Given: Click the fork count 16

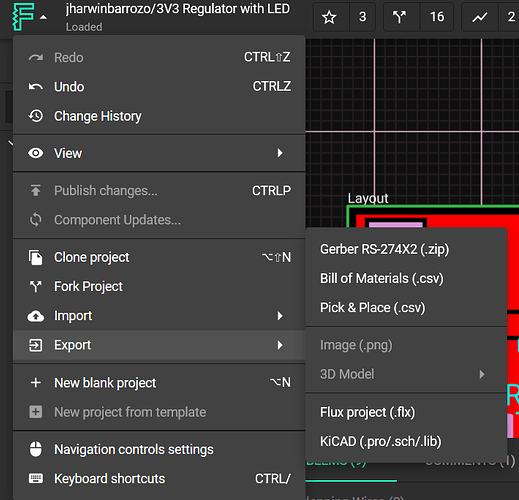Looking at the screenshot, I should click(437, 17).
